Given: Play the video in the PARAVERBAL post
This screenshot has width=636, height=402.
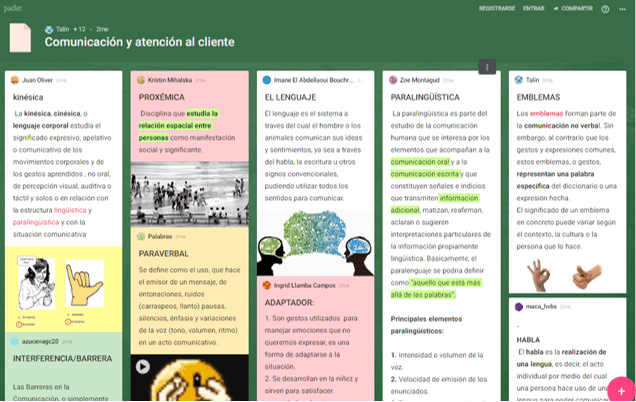Looking at the screenshot, I should 142,367.
